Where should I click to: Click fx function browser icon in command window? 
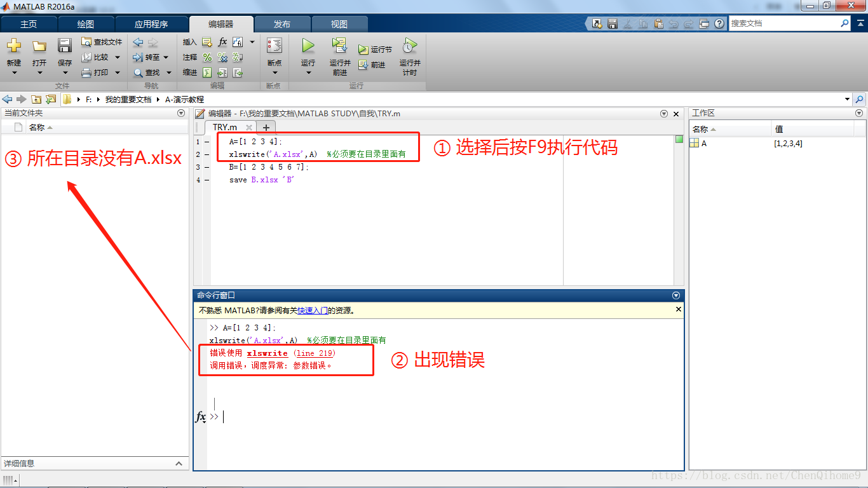point(200,417)
